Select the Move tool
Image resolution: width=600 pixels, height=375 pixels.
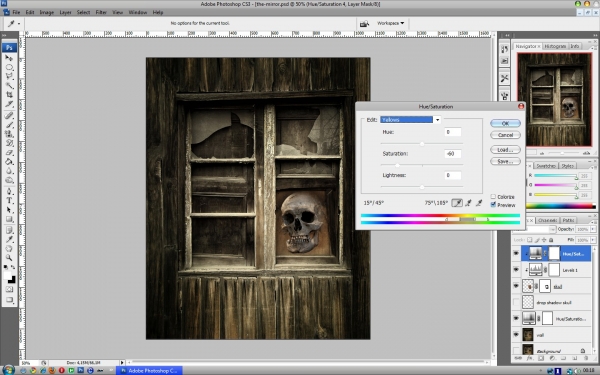point(9,58)
